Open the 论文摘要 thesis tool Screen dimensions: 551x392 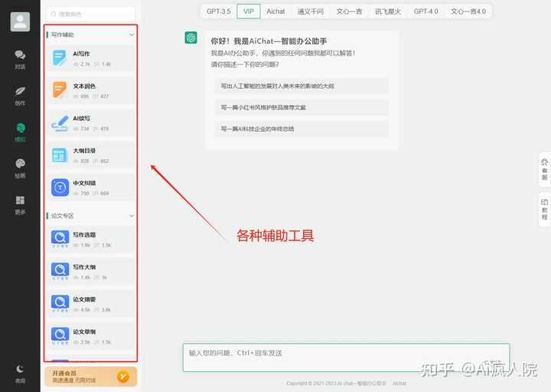[x=91, y=304]
